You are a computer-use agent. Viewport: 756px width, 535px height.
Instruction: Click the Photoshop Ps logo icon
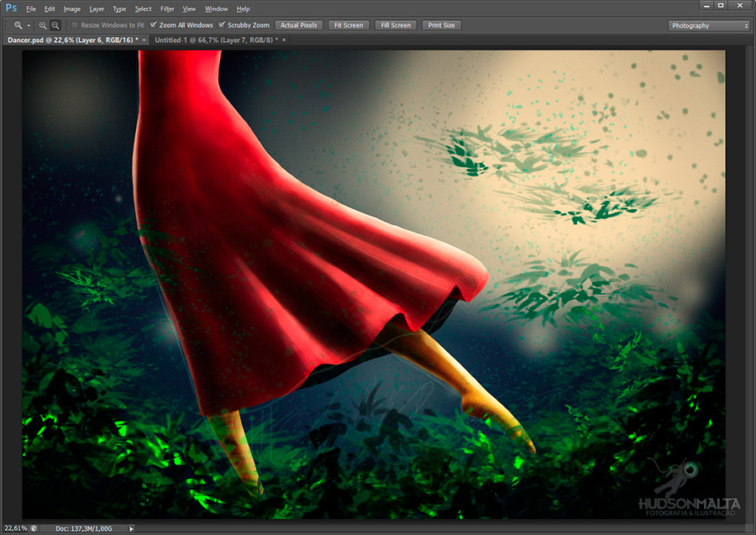(11, 8)
